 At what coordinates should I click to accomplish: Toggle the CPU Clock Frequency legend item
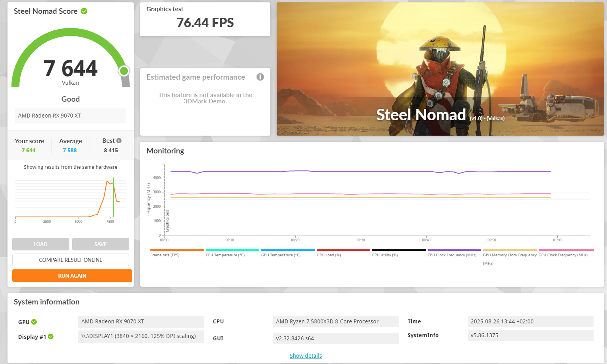point(454,252)
